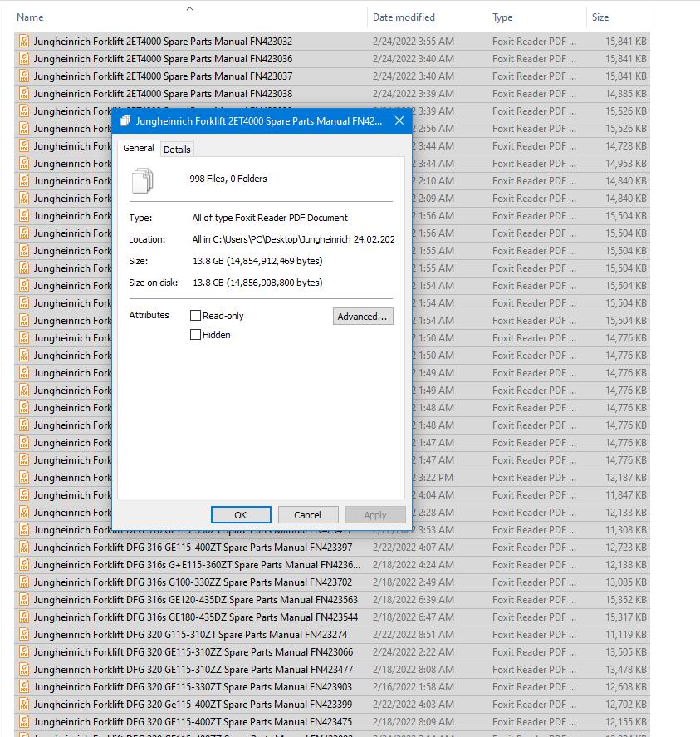Select DFG 316s GE180-435DZ manual FN423544
The height and width of the screenshot is (737, 700).
(x=196, y=617)
